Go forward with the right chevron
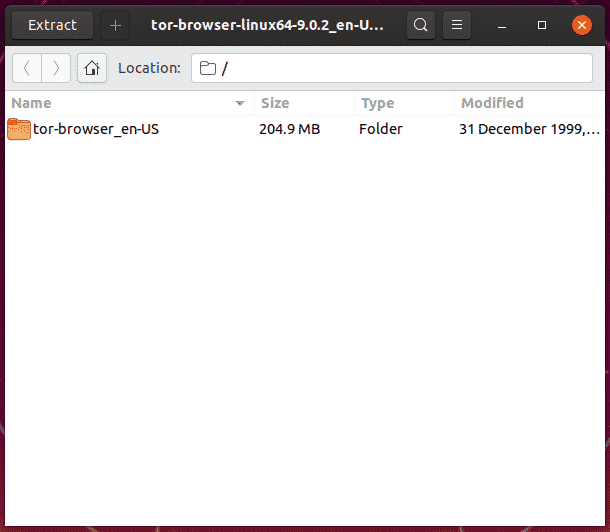This screenshot has width=610, height=532. point(56,68)
